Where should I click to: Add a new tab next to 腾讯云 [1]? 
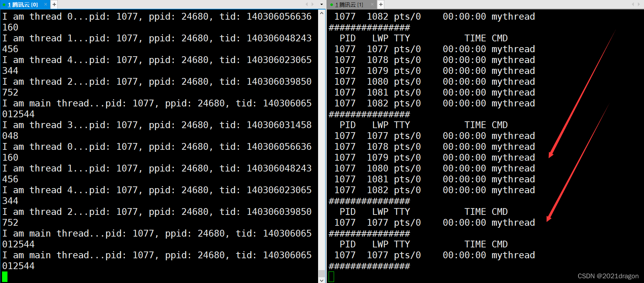coord(381,4)
